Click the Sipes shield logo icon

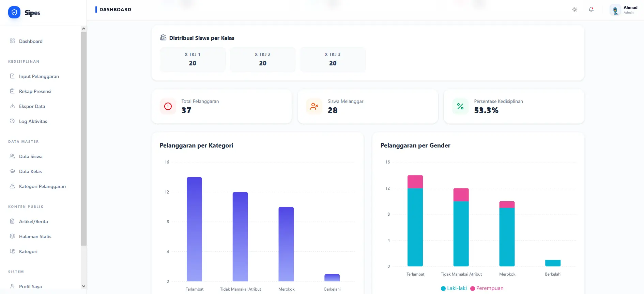click(x=14, y=13)
